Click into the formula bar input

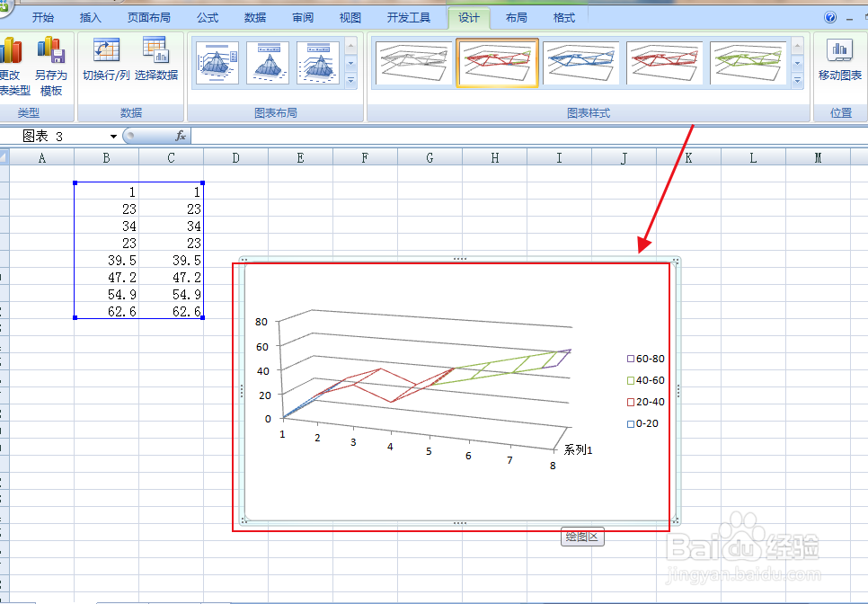pos(528,137)
